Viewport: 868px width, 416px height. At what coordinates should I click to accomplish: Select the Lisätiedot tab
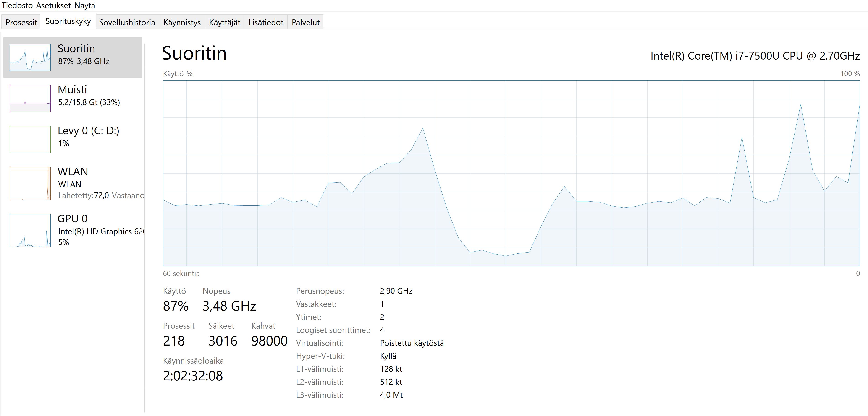coord(266,22)
